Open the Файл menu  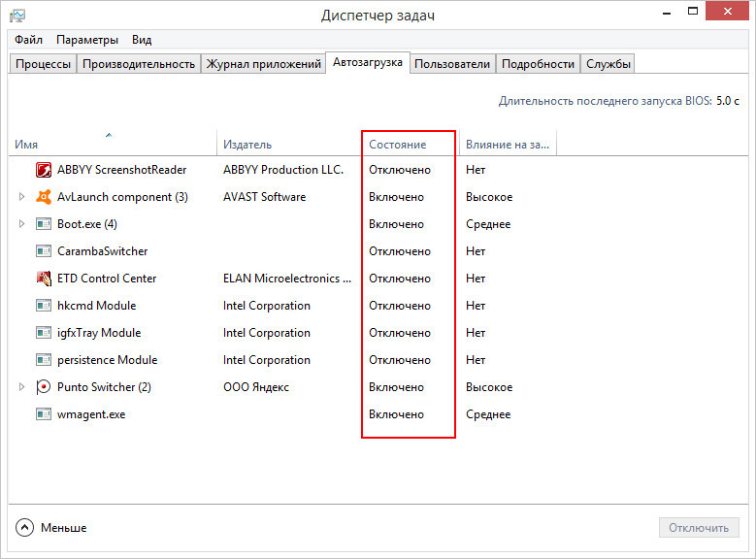coord(28,40)
